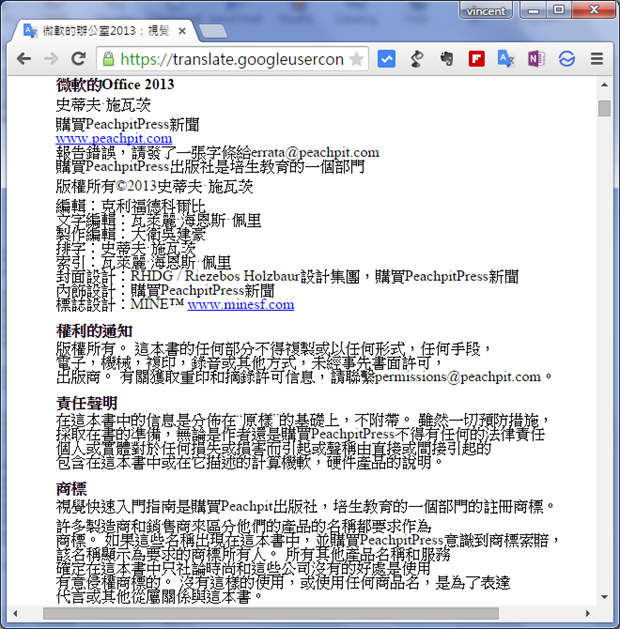This screenshot has height=629, width=620.
Task: Click the vincent profile button
Action: click(486, 10)
